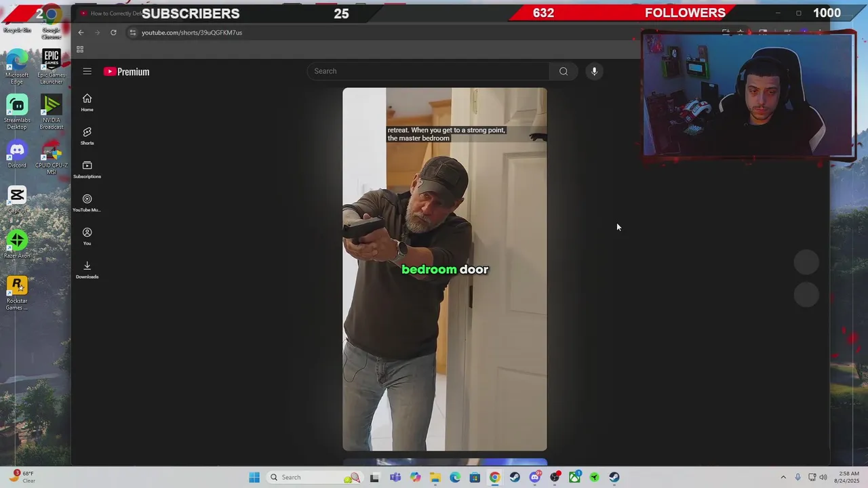
Task: Open Copilot from the taskbar
Action: point(415,477)
